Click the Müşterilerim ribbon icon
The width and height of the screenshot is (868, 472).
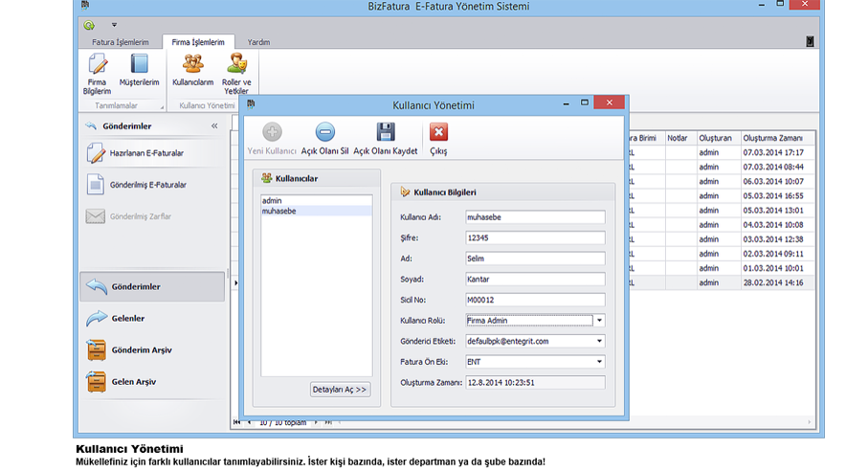pos(140,73)
